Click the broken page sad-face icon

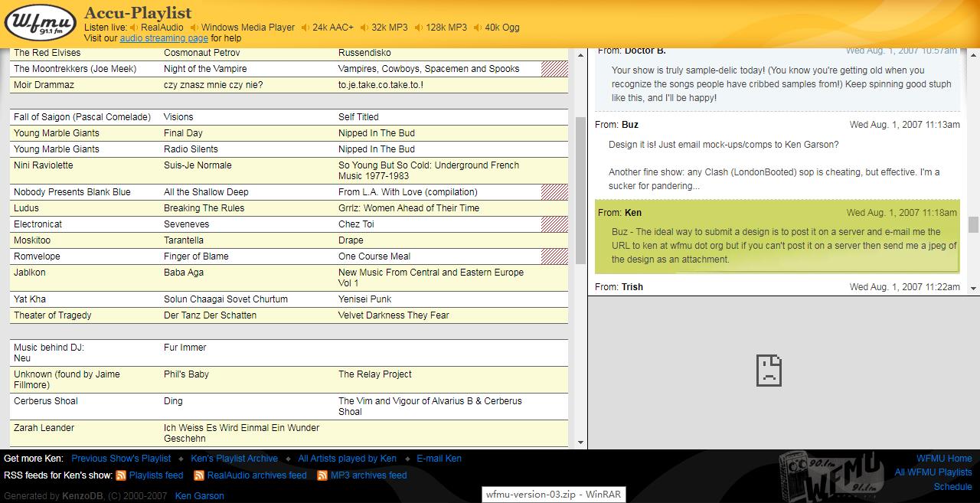769,371
